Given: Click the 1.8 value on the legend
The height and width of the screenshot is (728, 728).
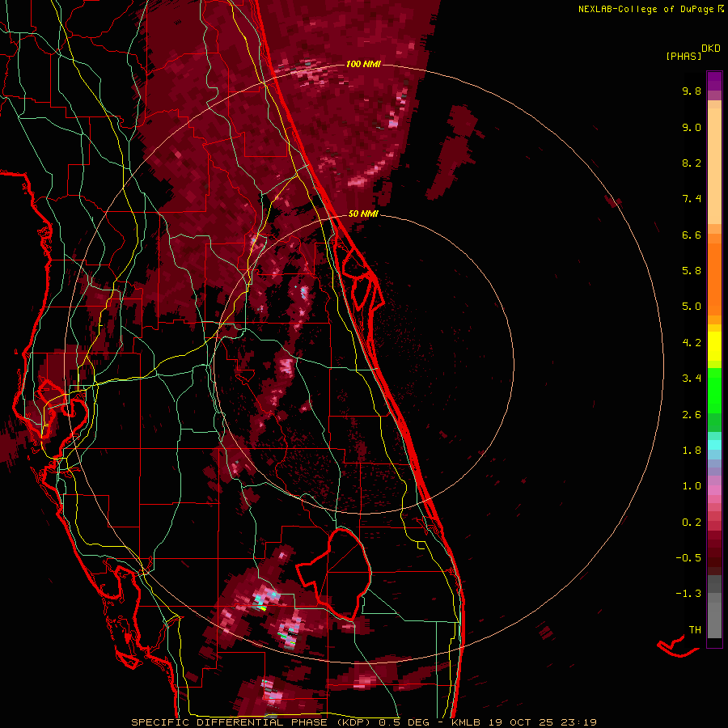Looking at the screenshot, I should point(692,451).
